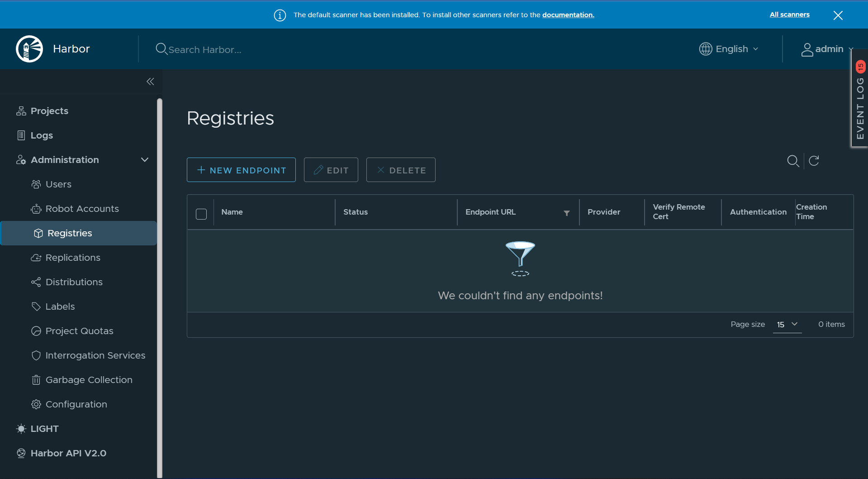Click the Project Quotas gauge icon
The height and width of the screenshot is (479, 868).
[36, 331]
